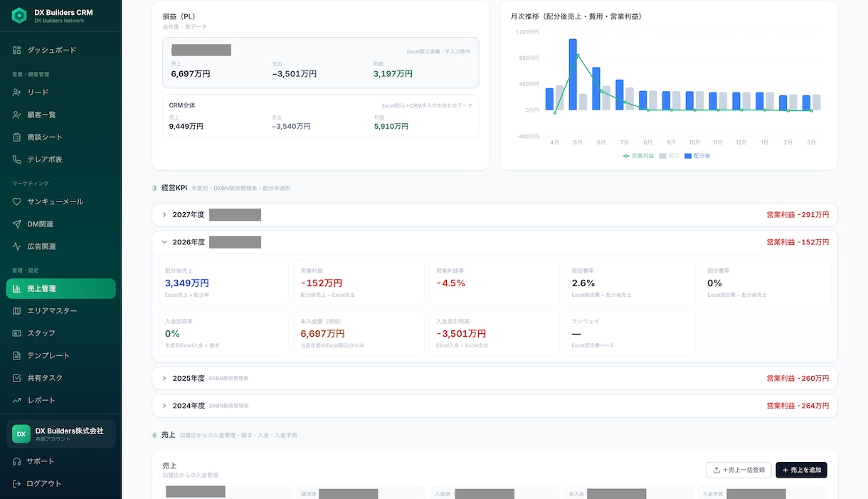This screenshot has height=499, width=868.
Task: Click the green DX account avatar
Action: point(21,434)
